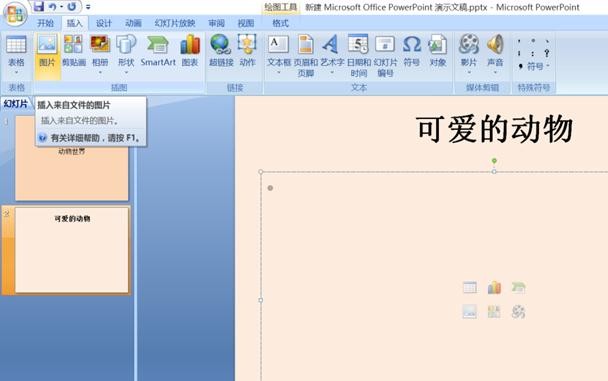Insert clip art with 剪贴画
Screen dimensions: 608x381
[x=74, y=51]
